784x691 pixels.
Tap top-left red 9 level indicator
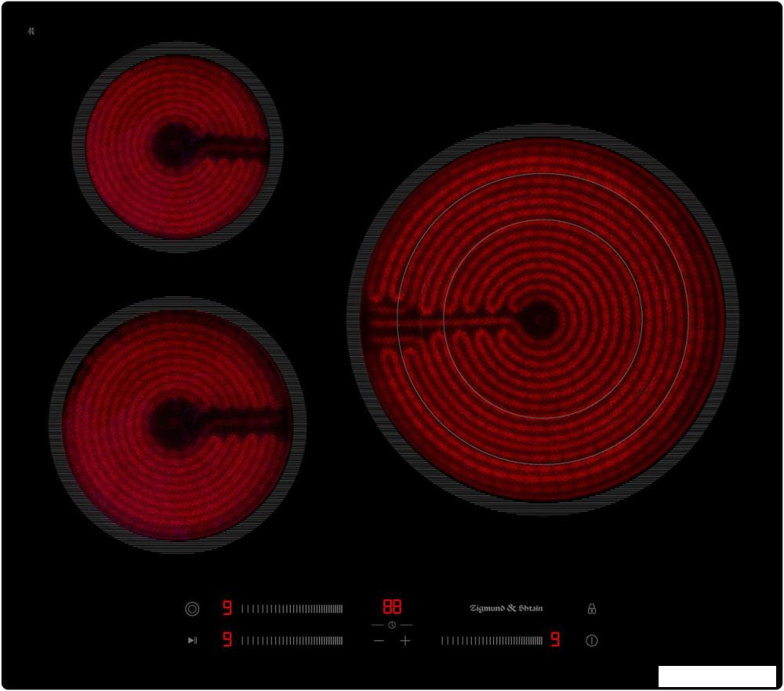tap(227, 609)
